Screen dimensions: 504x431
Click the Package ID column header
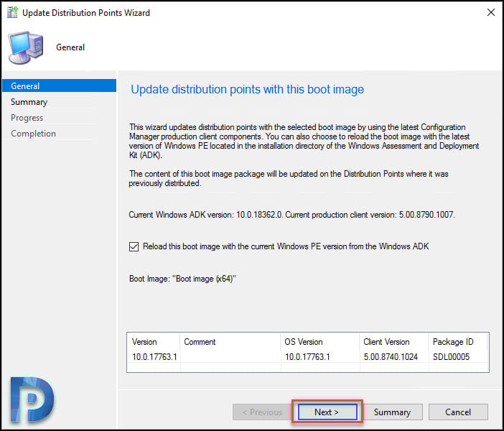pos(458,342)
